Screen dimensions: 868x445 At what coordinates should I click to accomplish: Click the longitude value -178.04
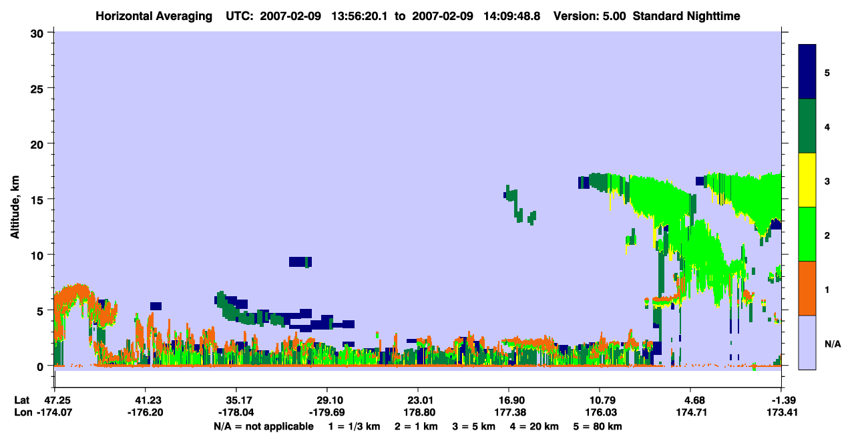click(236, 413)
